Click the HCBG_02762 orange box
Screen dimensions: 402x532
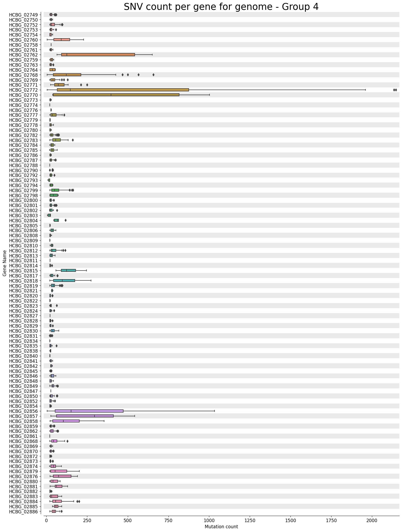[x=98, y=55]
